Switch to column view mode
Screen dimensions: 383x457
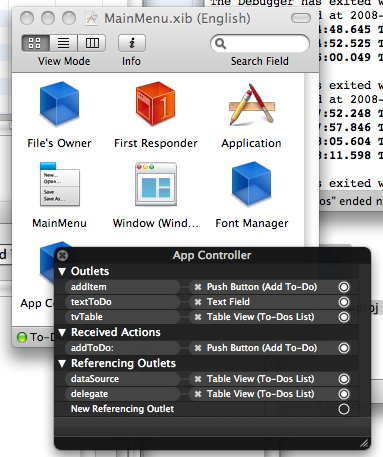92,43
